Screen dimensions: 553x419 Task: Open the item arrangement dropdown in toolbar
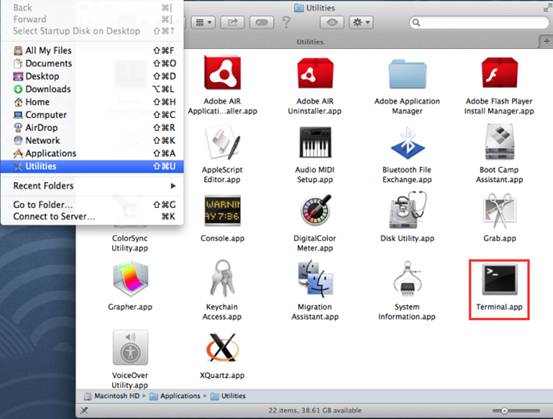[203, 23]
